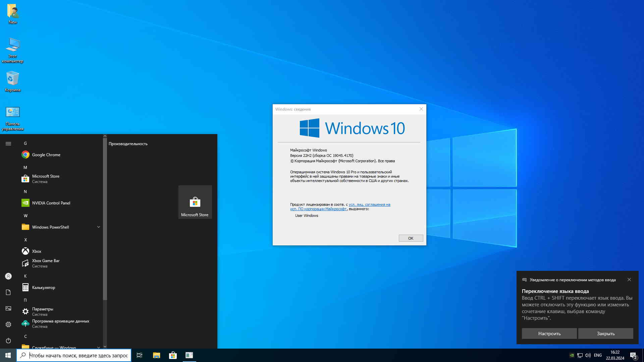644x362 pixels.
Task: Expand Start menu hamburger navigation
Action: [x=8, y=143]
